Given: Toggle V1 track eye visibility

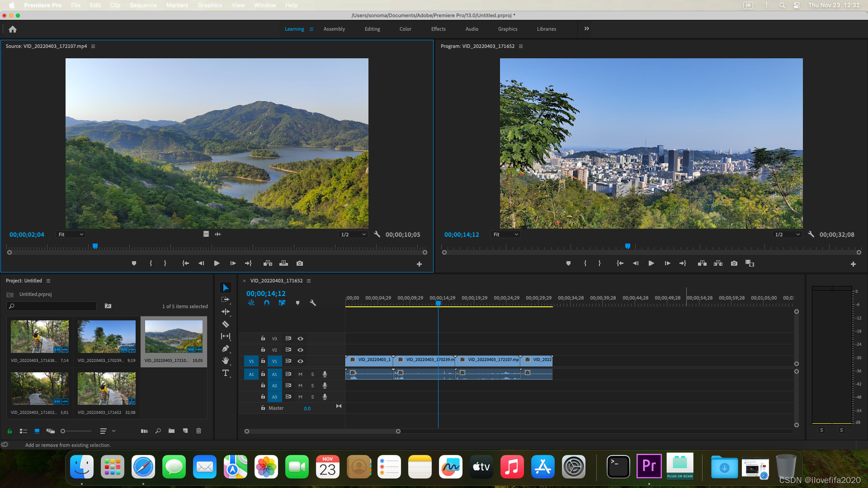Looking at the screenshot, I should [x=300, y=361].
